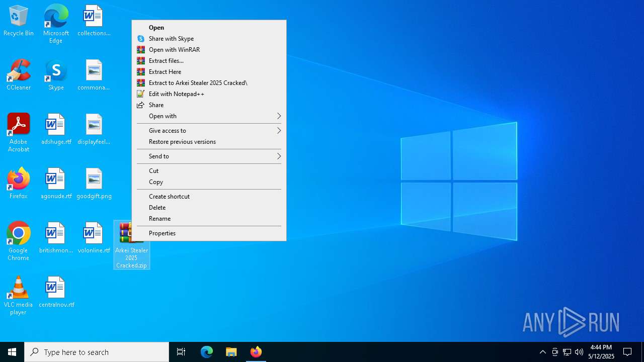
Task: Select the Adobe Acrobat desktop shortcut
Action: tap(19, 133)
